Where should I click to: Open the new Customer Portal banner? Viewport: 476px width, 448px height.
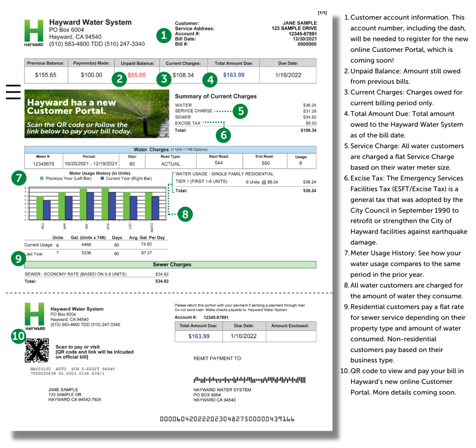[97, 114]
